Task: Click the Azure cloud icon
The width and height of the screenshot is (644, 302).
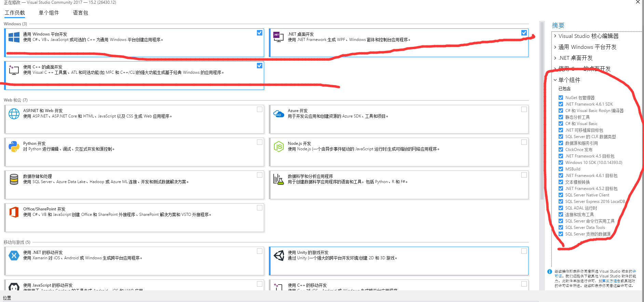Action: (279, 113)
